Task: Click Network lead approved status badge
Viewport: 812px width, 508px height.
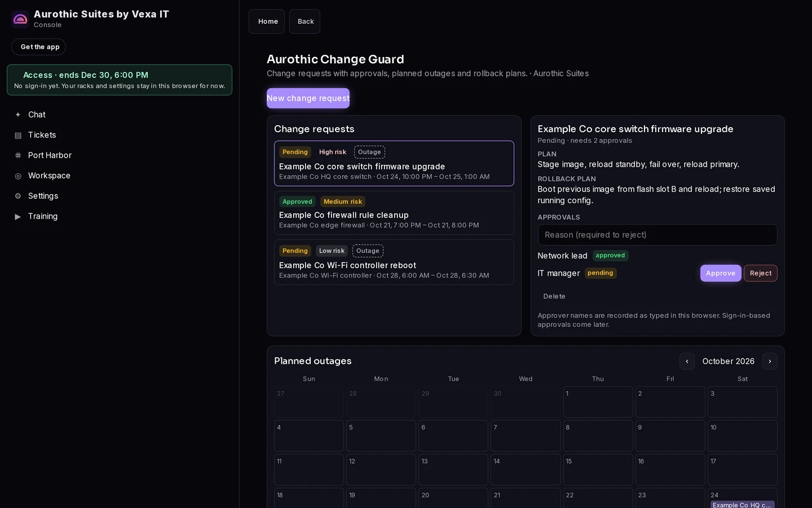Action: [x=610, y=256]
